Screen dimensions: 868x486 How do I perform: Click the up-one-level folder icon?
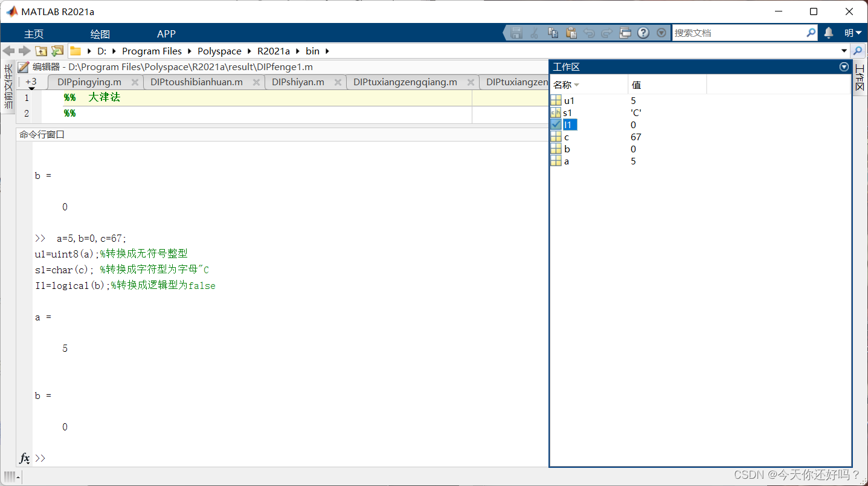coord(40,51)
